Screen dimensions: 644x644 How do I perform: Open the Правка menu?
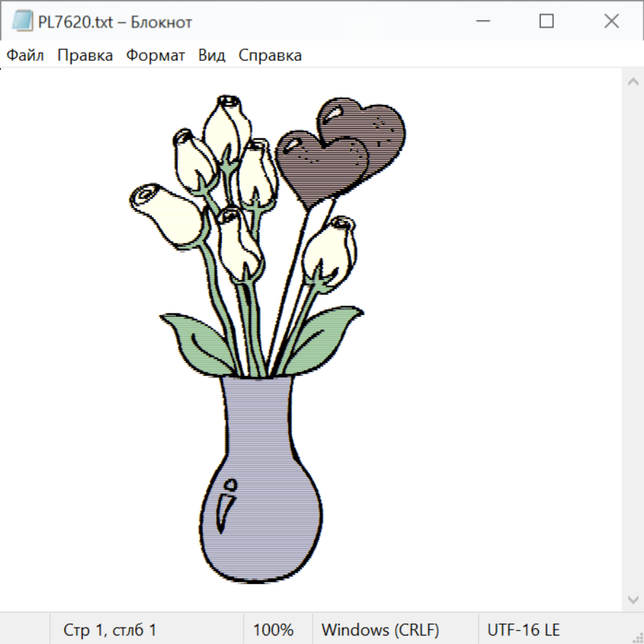tap(85, 56)
